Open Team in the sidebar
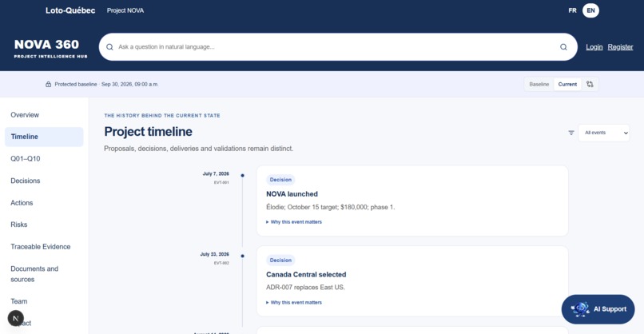The image size is (644, 334). pos(44,301)
